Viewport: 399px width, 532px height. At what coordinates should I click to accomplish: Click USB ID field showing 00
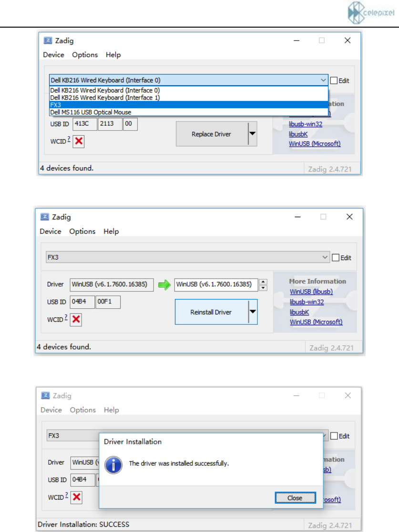point(131,124)
